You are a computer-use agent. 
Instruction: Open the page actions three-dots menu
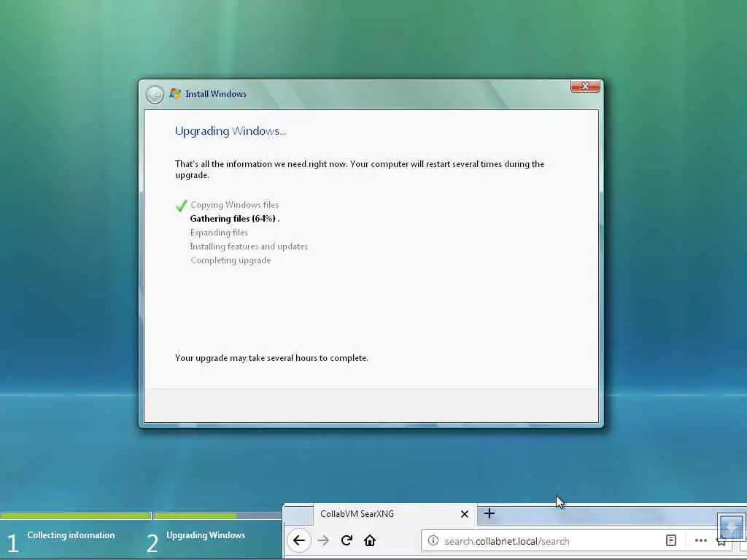(x=701, y=540)
